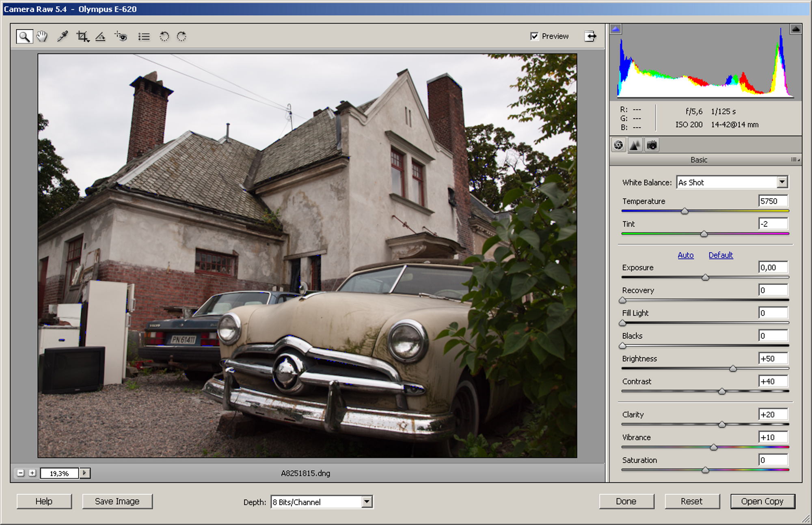
Task: Open the zoom level popup arrow
Action: (85, 473)
